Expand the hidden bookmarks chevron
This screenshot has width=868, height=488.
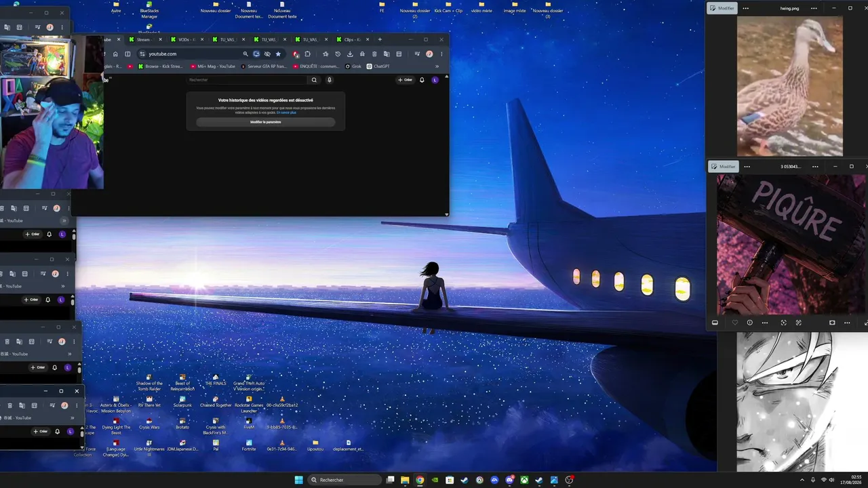[x=437, y=66]
